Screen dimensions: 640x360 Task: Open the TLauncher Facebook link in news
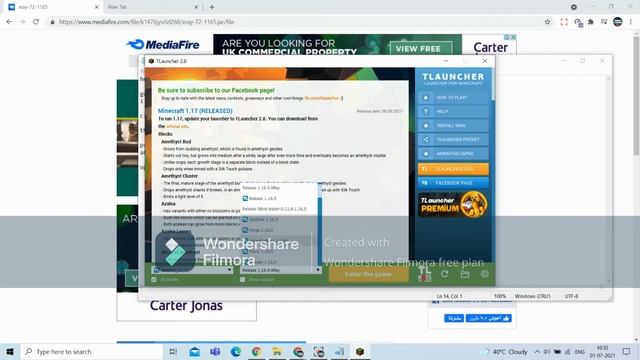pyautogui.click(x=322, y=98)
